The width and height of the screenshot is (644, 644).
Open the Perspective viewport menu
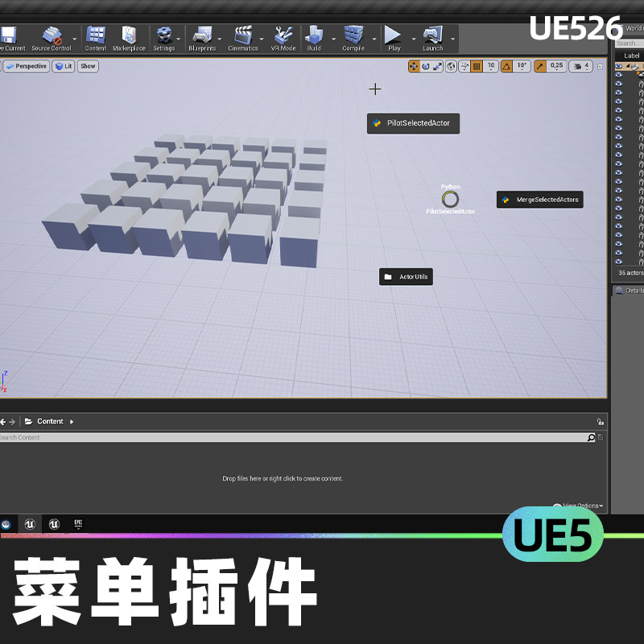coord(27,66)
